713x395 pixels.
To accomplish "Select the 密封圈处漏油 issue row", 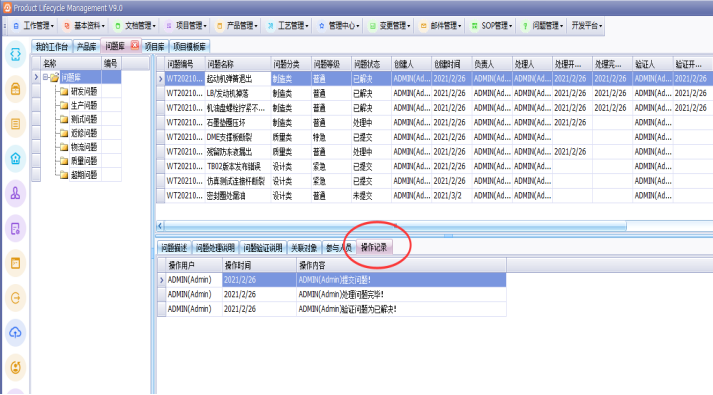I will click(434, 195).
